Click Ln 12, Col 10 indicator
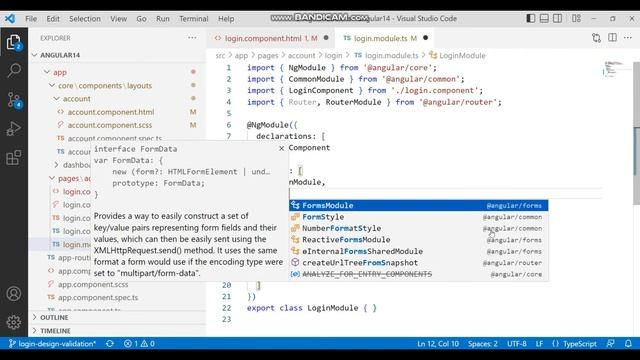 438,344
